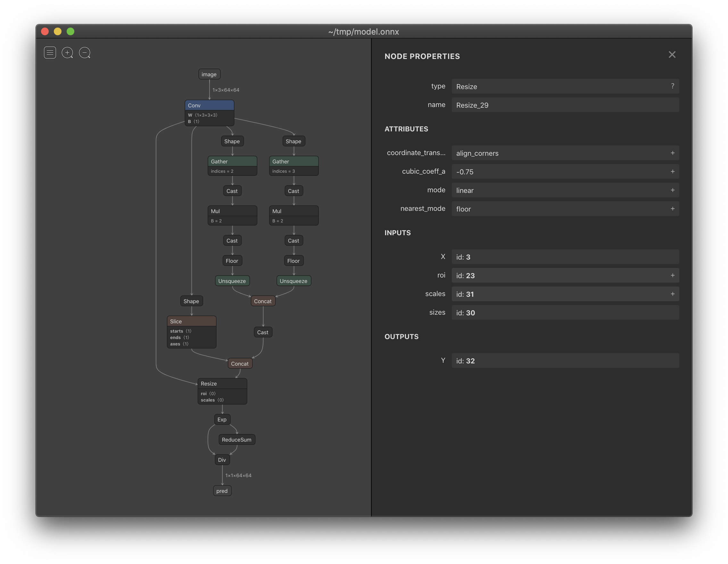Viewport: 728px width, 564px height.
Task: Expand the coordinate_transformation_mode attribute
Action: (x=672, y=153)
